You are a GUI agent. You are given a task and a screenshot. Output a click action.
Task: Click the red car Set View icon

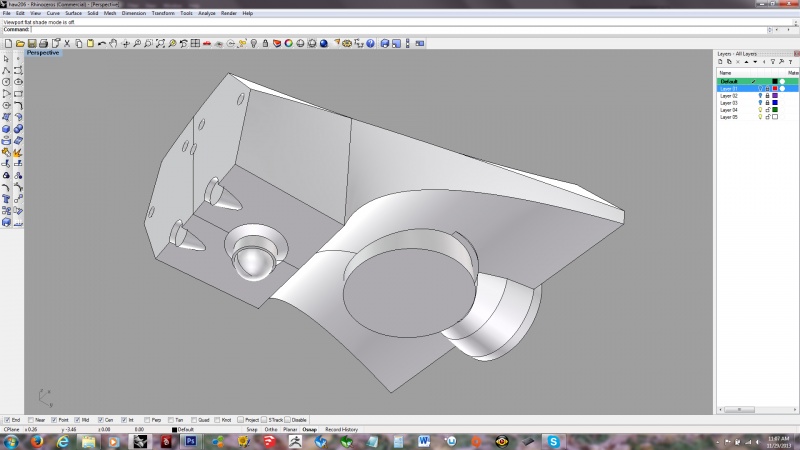pyautogui.click(x=207, y=43)
